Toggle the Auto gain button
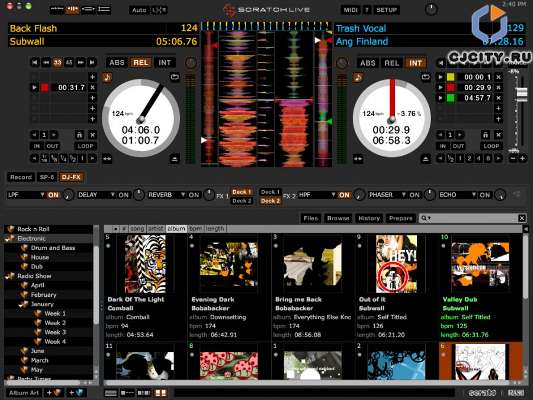The image size is (533, 400). (139, 10)
